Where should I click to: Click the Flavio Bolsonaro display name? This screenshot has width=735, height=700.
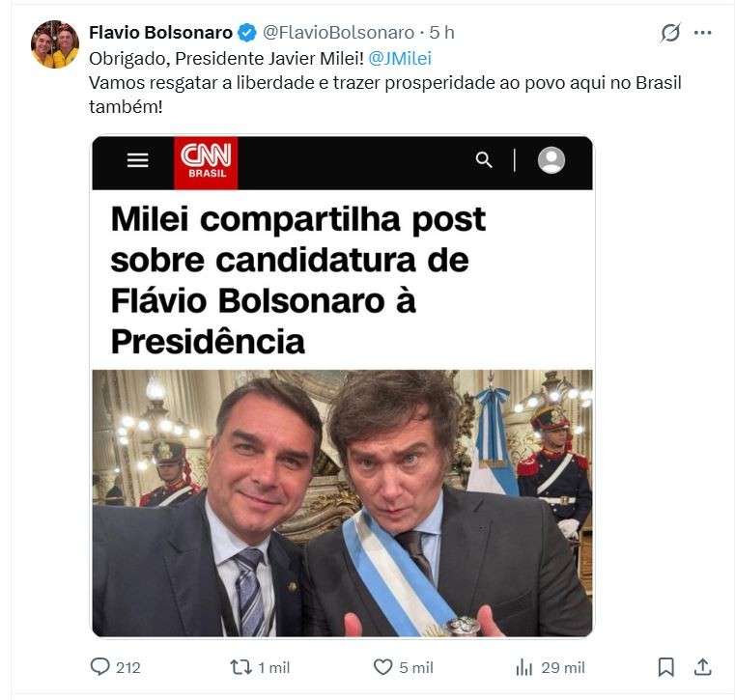point(160,33)
